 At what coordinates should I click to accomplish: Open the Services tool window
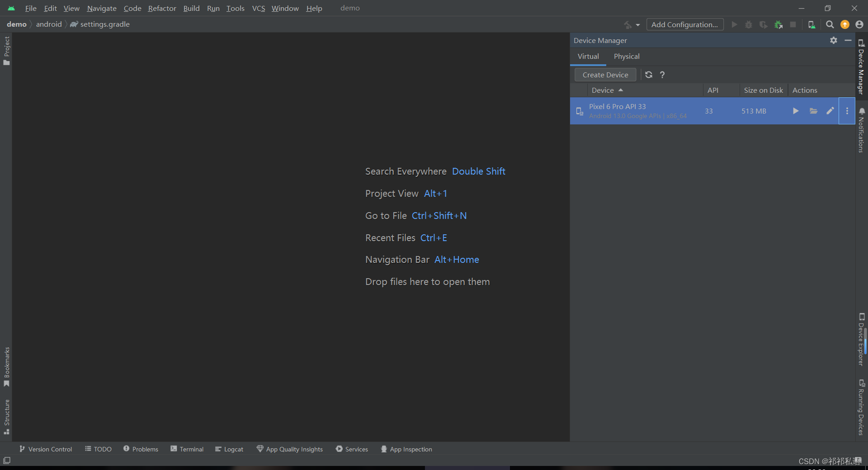coord(352,449)
